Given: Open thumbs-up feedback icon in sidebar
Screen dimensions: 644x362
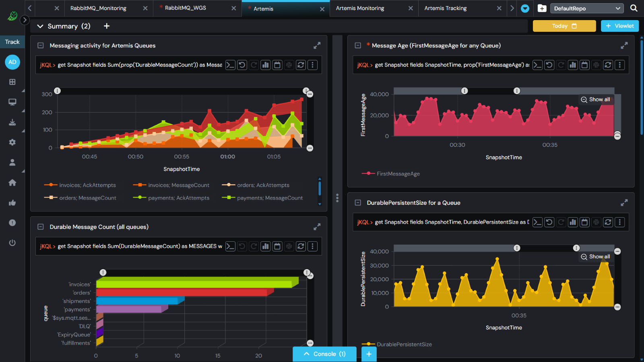Looking at the screenshot, I should pos(12,202).
